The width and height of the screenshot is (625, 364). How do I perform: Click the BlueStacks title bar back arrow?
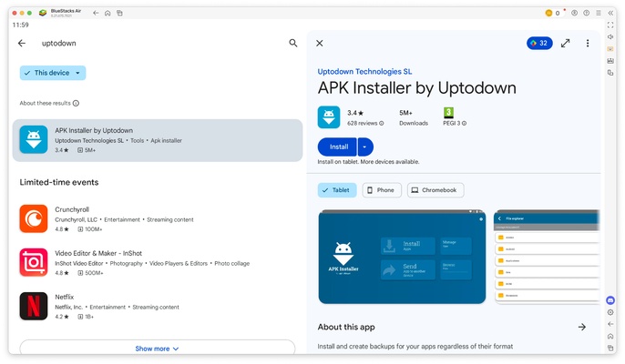pos(96,13)
